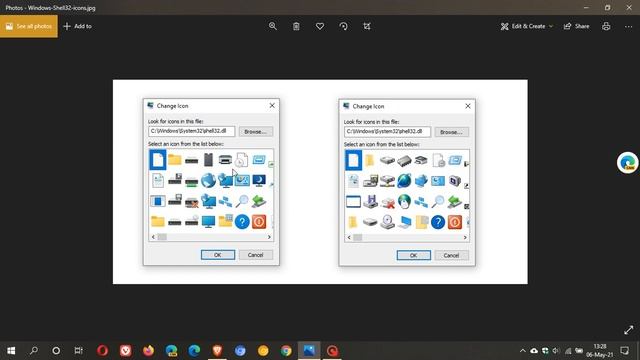This screenshot has height=360, width=640.
Task: Open the three-dots See more menu
Action: coord(628,26)
